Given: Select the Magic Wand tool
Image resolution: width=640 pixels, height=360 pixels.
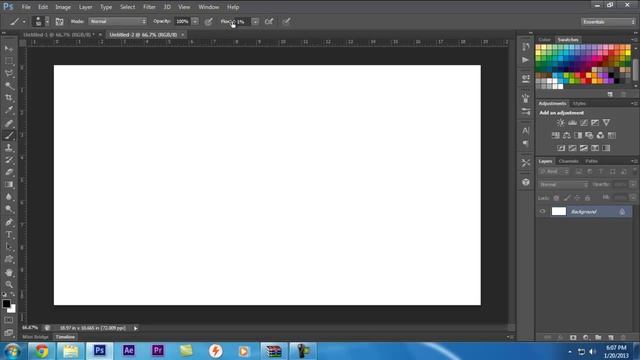Looking at the screenshot, I should click(x=9, y=86).
